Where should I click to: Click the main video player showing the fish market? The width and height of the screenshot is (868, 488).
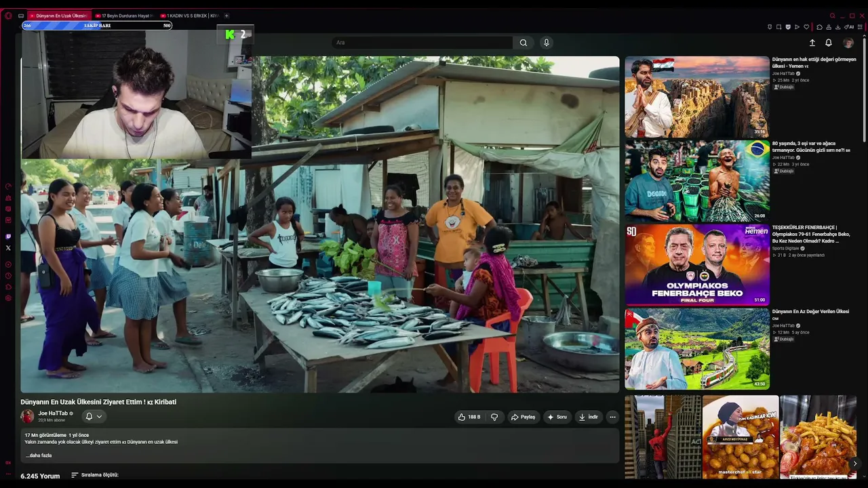click(320, 224)
